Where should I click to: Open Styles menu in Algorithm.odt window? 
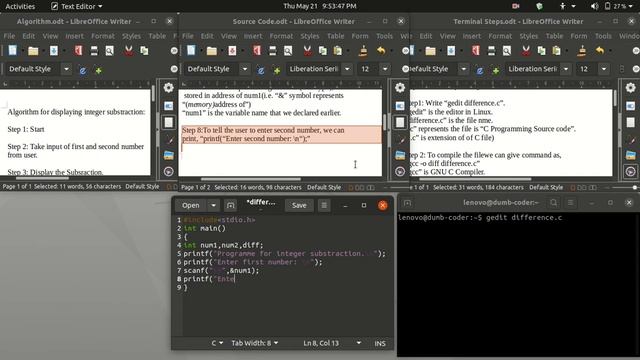131,36
